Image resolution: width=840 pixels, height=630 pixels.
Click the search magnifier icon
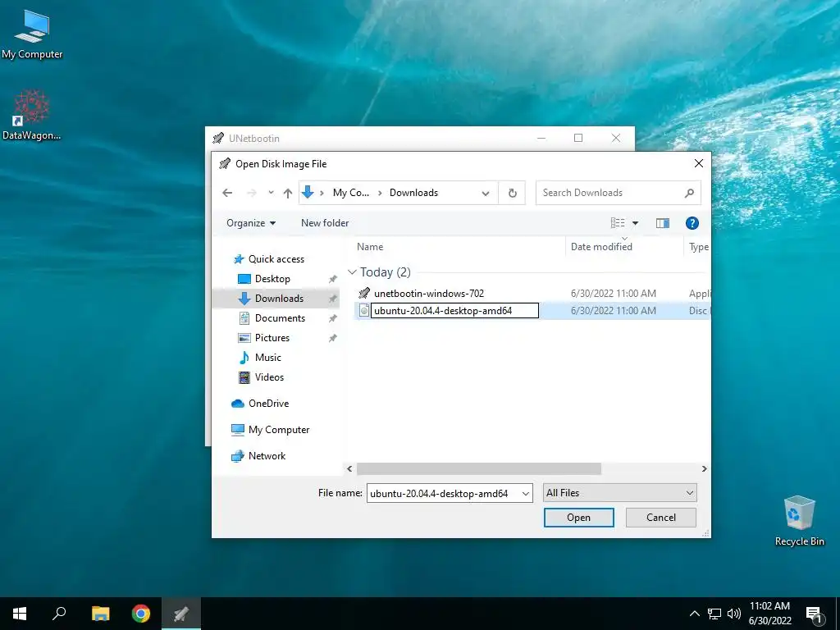coord(689,193)
